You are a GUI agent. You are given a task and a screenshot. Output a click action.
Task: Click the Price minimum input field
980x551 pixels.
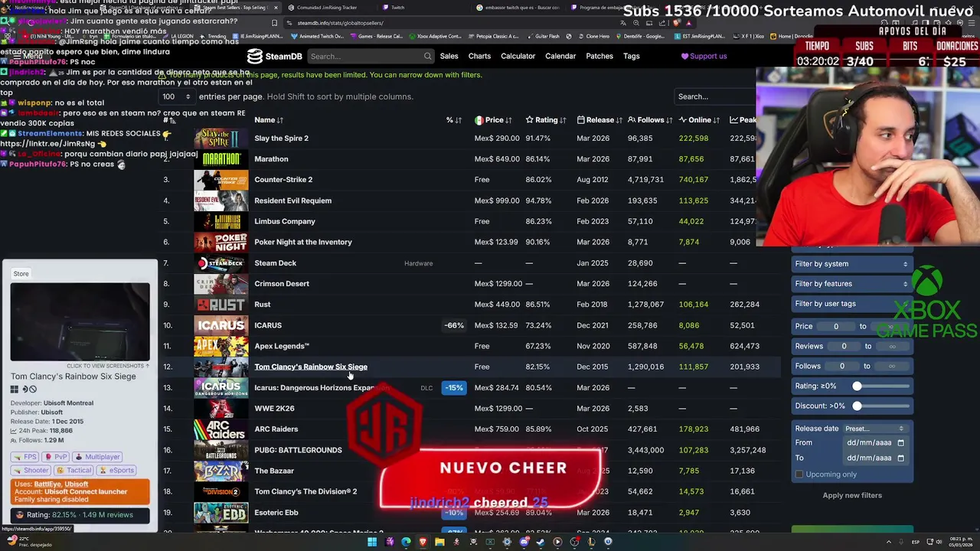(836, 326)
